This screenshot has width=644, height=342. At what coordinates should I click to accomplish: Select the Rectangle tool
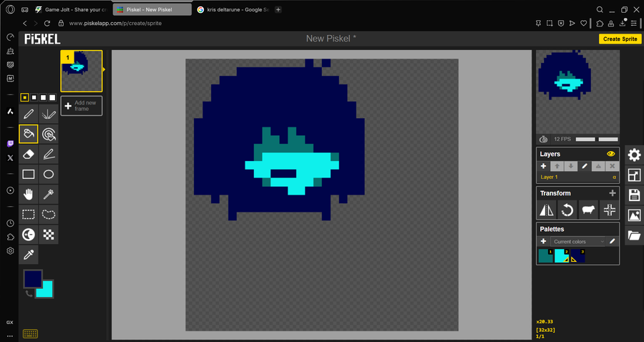[x=29, y=174]
